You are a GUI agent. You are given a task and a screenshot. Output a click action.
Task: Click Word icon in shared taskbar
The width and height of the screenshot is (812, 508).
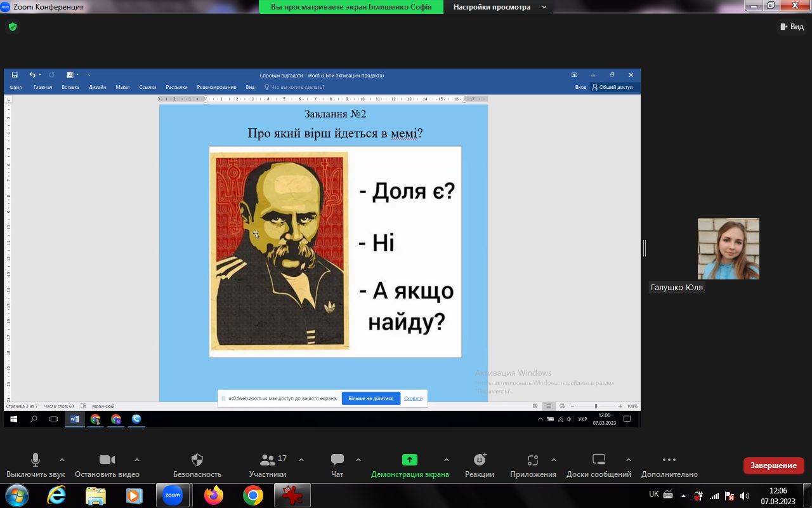pos(74,419)
